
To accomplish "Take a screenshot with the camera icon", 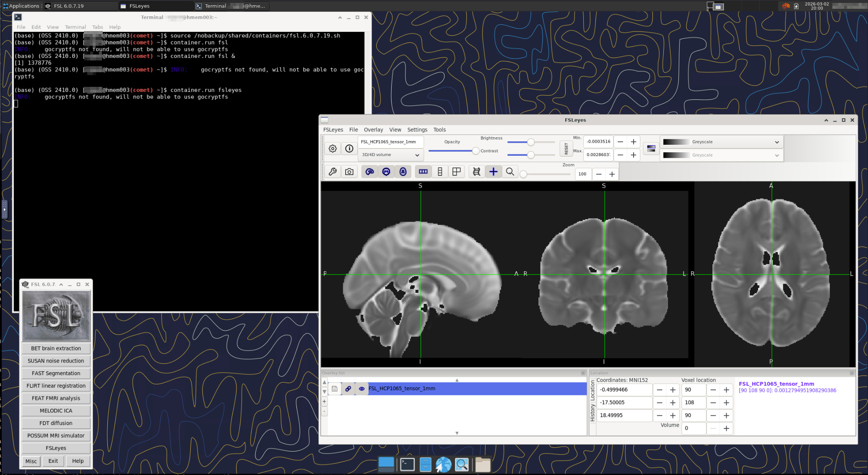I will pos(349,172).
